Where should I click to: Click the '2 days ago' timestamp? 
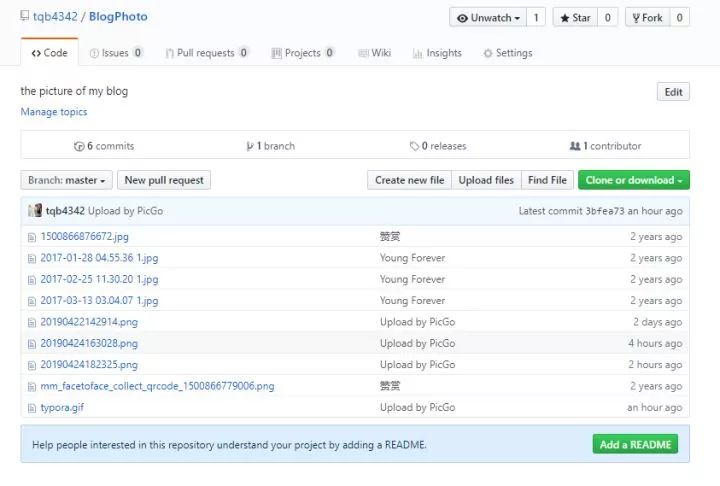[658, 322]
